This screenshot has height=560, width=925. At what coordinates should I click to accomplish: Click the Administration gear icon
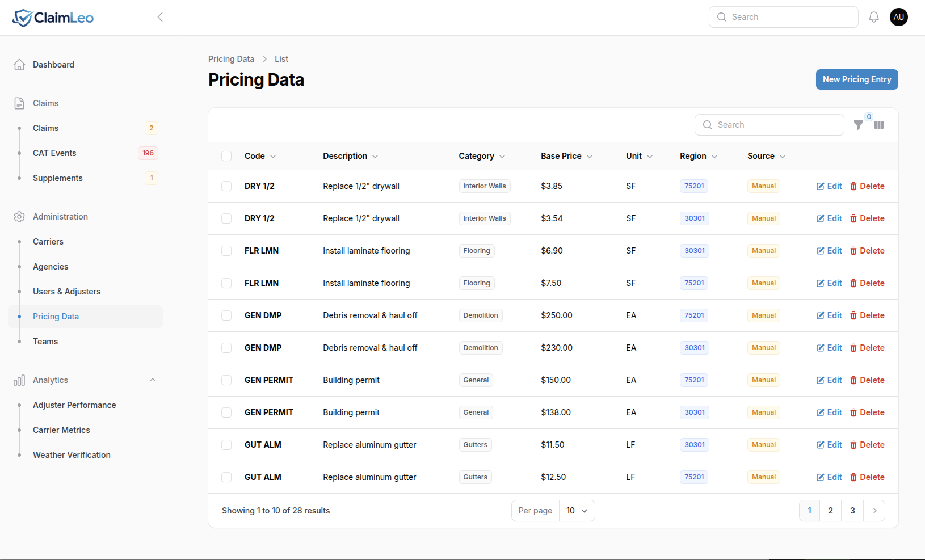coord(19,216)
